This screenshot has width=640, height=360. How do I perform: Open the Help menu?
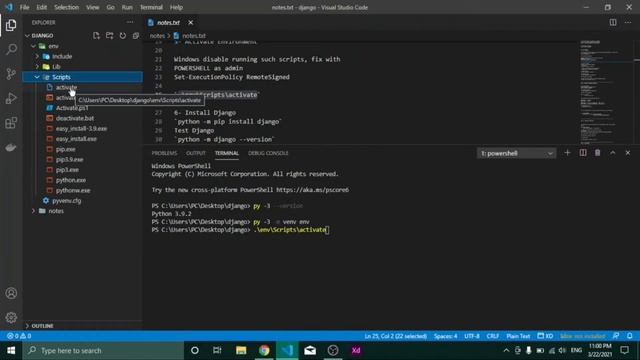[176, 7]
